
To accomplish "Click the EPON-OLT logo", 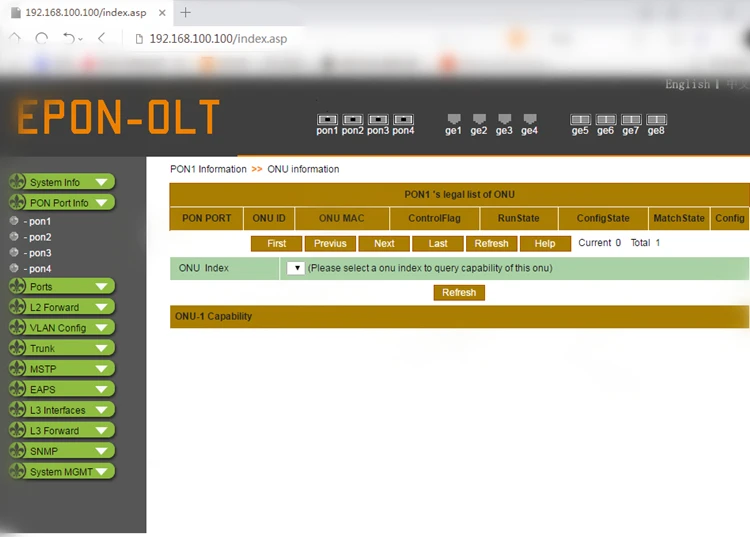I will (118, 117).
